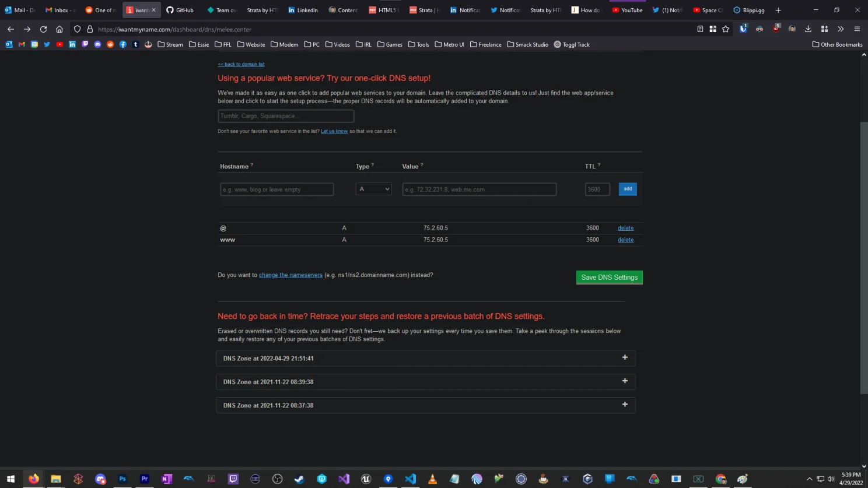This screenshot has height=488, width=868.
Task: Follow the back to domain list link
Action: pyautogui.click(x=241, y=64)
